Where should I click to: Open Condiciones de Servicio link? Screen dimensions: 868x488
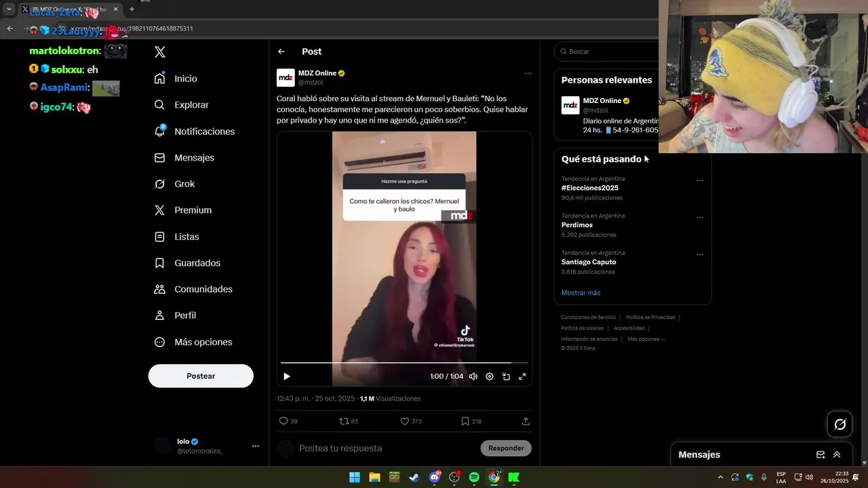589,317
